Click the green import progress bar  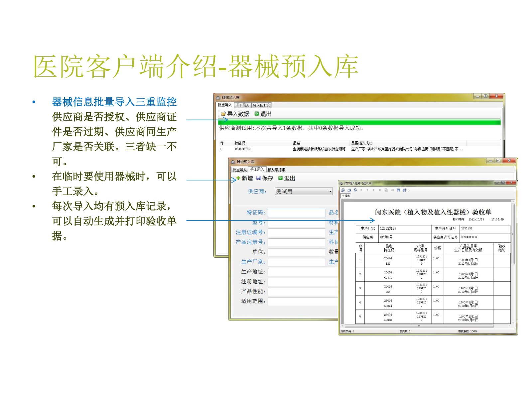click(359, 122)
